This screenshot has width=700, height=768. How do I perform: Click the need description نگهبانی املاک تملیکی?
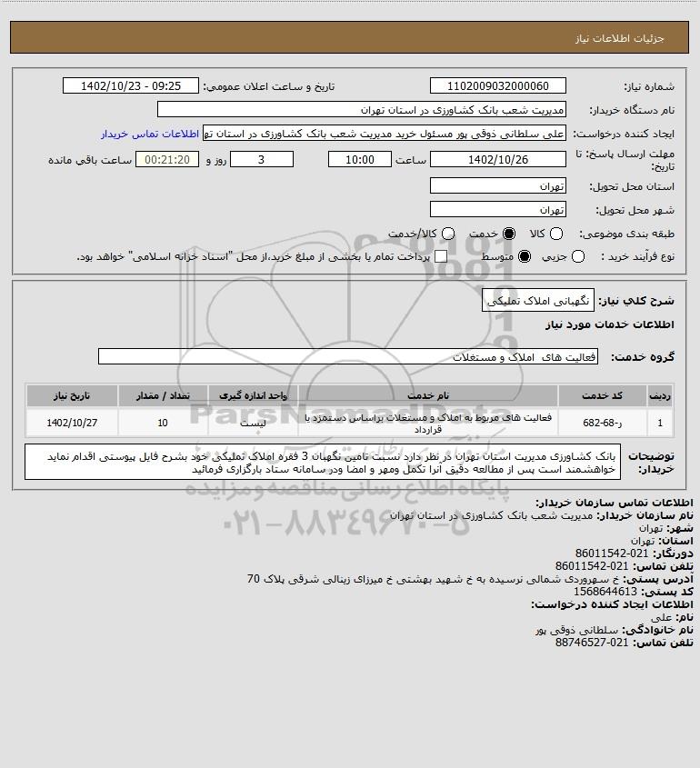(538, 300)
